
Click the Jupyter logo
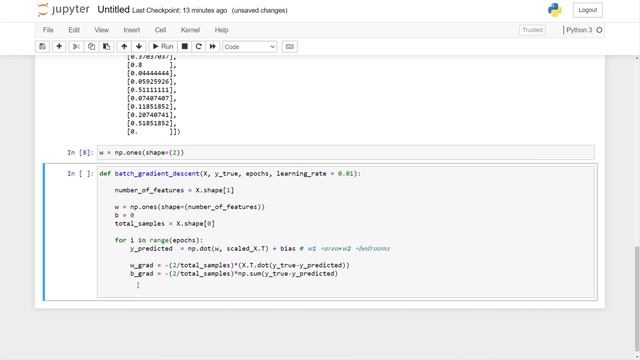click(x=63, y=10)
